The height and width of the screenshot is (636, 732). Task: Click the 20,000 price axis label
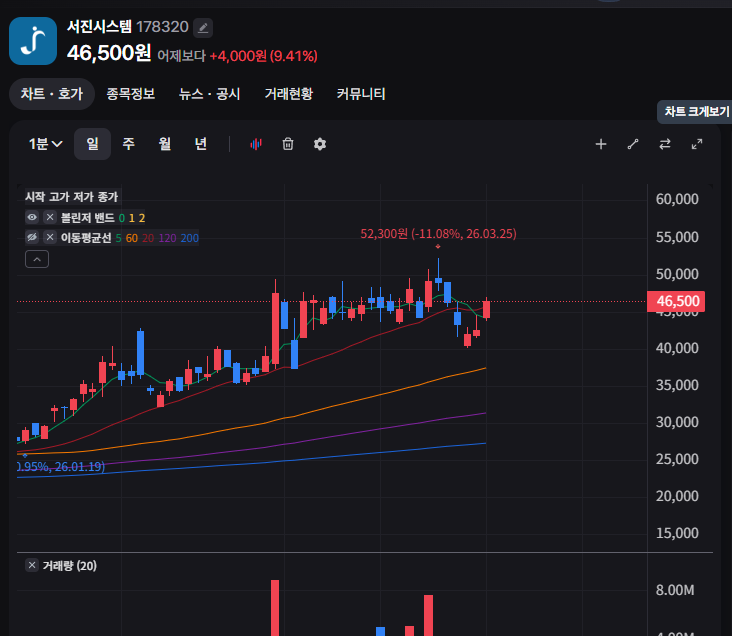click(x=677, y=496)
